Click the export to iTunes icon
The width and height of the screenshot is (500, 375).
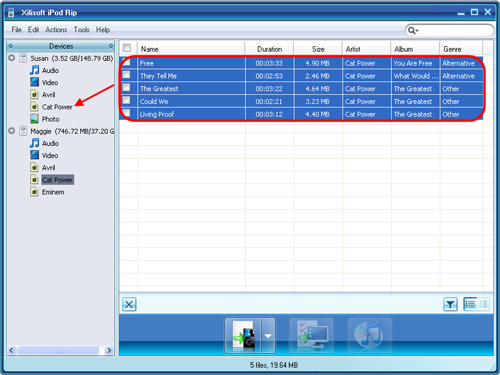pyautogui.click(x=369, y=335)
